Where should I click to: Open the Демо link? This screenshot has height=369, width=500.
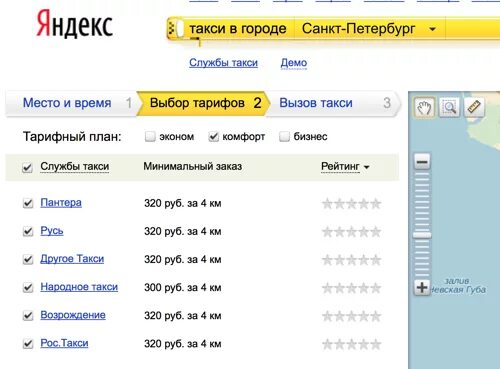294,63
